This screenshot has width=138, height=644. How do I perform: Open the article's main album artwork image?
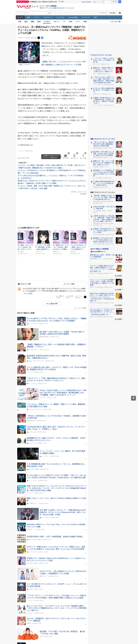point(29,52)
